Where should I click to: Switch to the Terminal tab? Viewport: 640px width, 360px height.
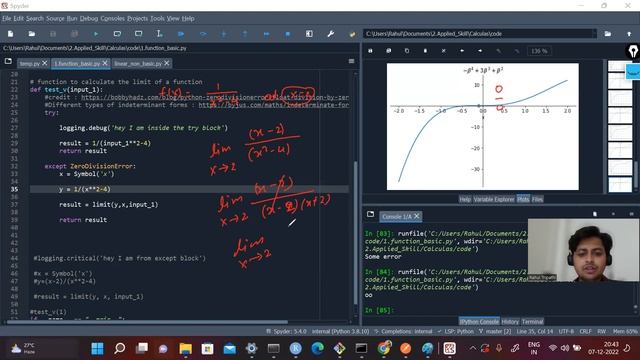click(532, 322)
